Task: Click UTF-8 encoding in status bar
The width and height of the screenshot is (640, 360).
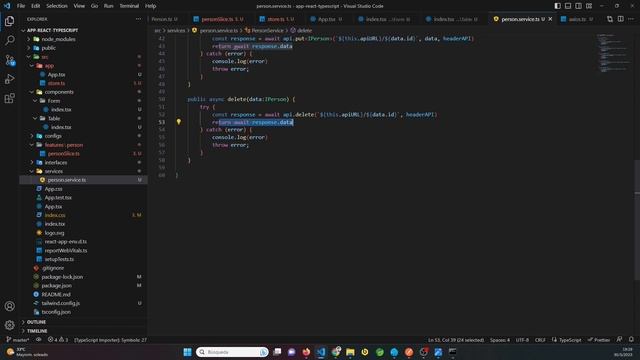Action: tap(522, 340)
